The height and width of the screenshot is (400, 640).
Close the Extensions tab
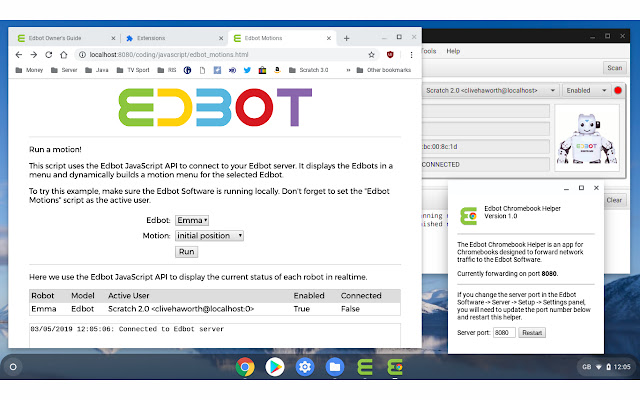pyautogui.click(x=221, y=38)
